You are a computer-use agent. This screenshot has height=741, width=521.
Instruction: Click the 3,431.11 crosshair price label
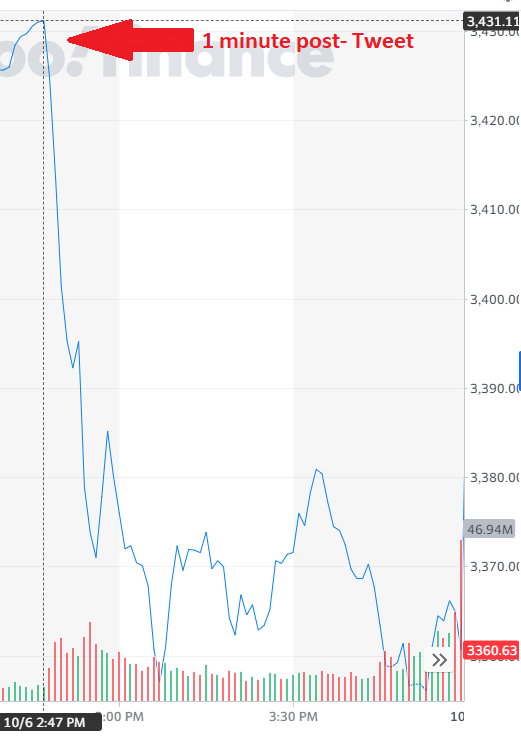coord(492,21)
